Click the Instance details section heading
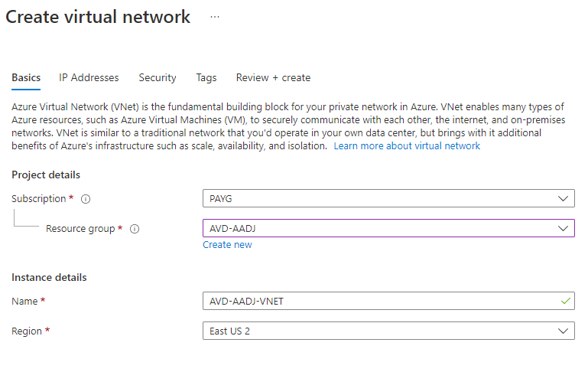 point(49,278)
